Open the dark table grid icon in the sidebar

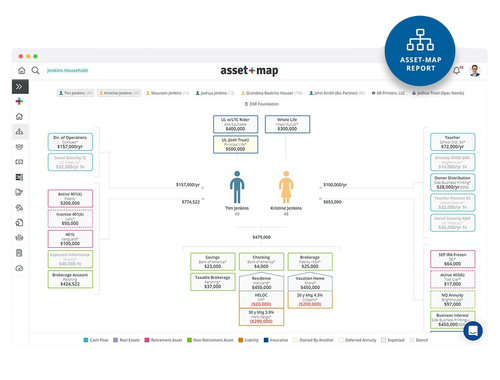pyautogui.click(x=19, y=177)
